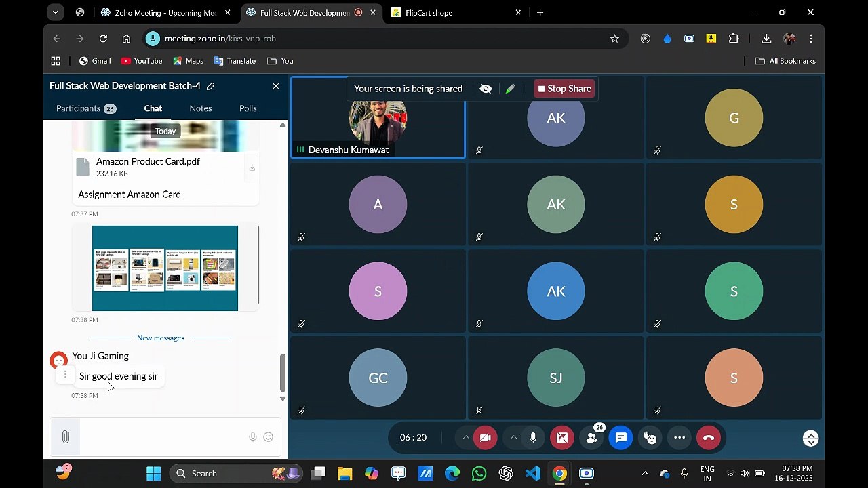Click participant tile labeled GC

(378, 378)
